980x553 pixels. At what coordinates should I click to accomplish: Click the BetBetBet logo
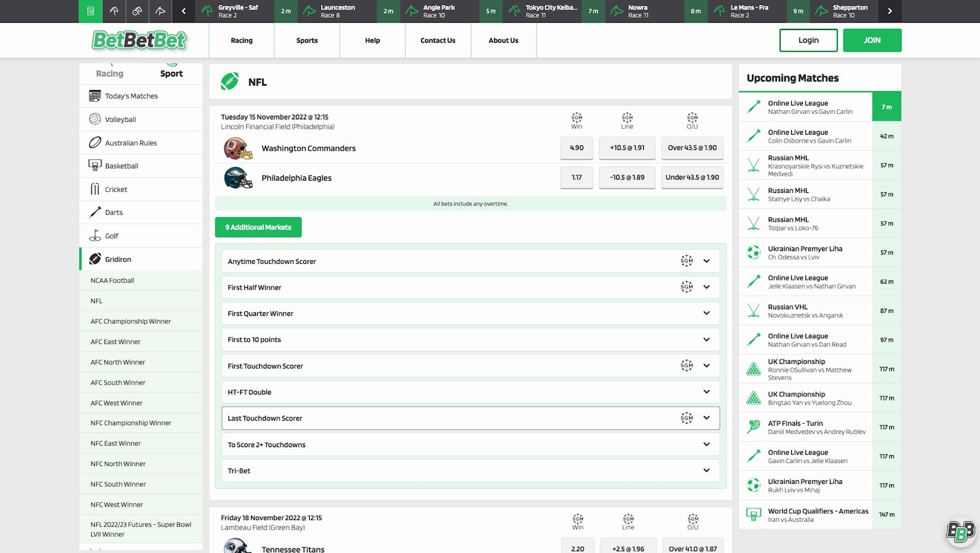[x=140, y=40]
